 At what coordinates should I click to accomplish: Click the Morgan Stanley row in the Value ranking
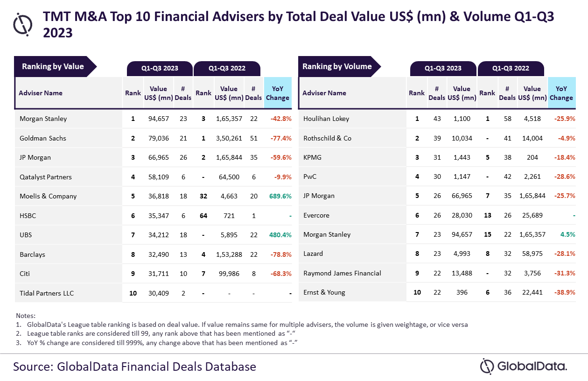[154, 119]
